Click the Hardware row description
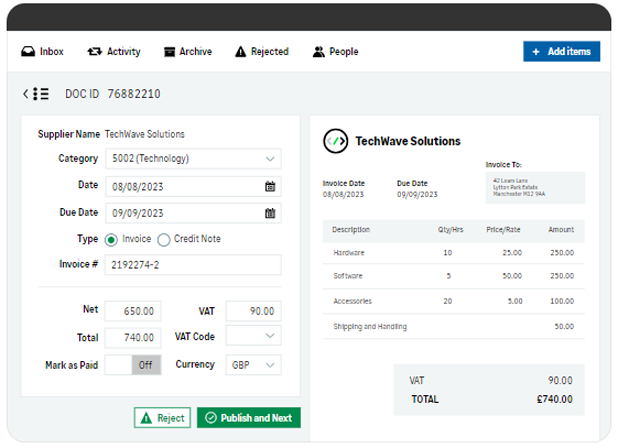The image size is (618, 448). tap(349, 253)
